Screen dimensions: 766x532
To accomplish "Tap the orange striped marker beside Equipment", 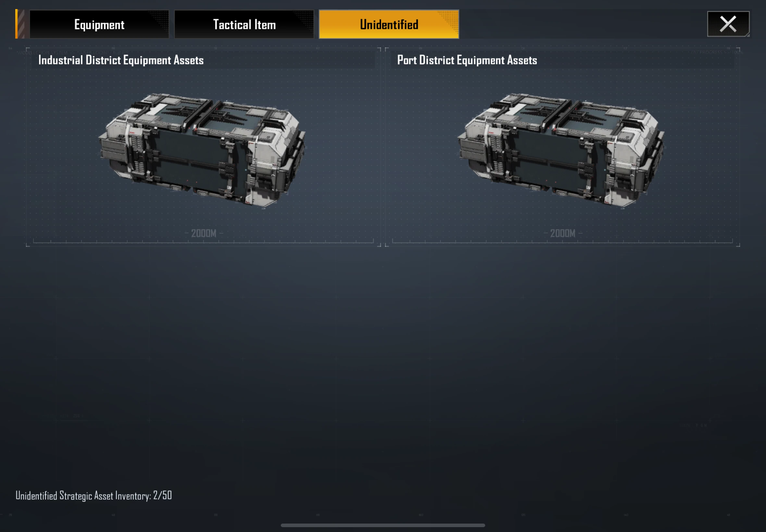I will tap(20, 24).
